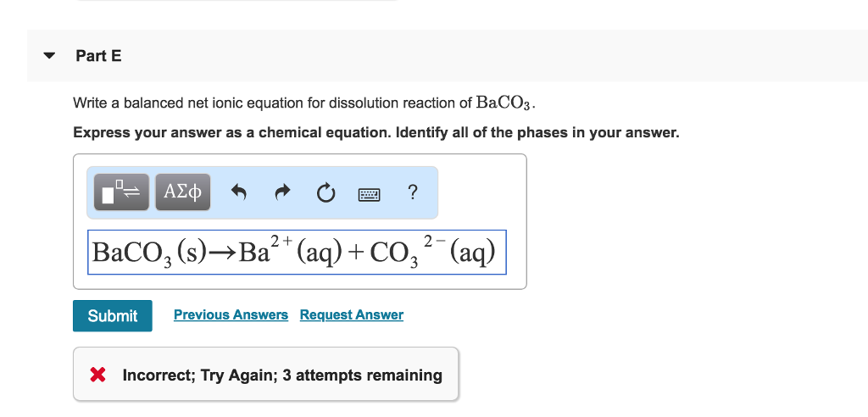The width and height of the screenshot is (868, 417).
Task: Click the Incorrect; Try Again feedback message
Action: (x=281, y=375)
